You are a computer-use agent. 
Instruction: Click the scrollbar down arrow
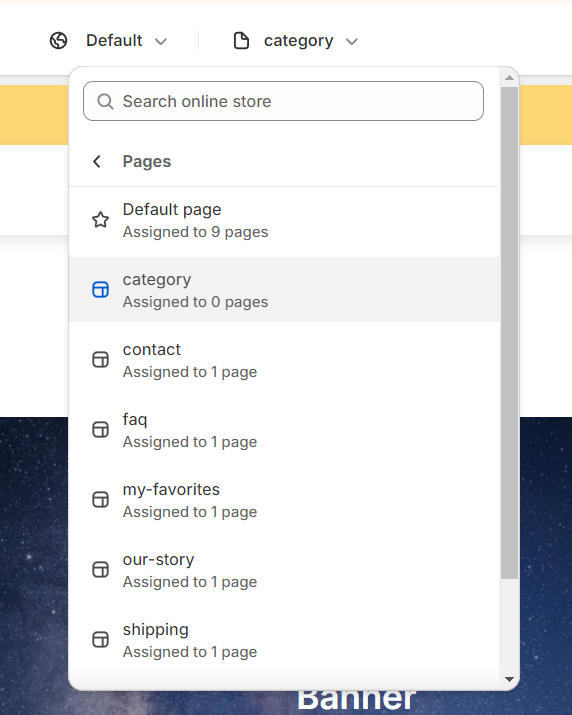coord(509,679)
